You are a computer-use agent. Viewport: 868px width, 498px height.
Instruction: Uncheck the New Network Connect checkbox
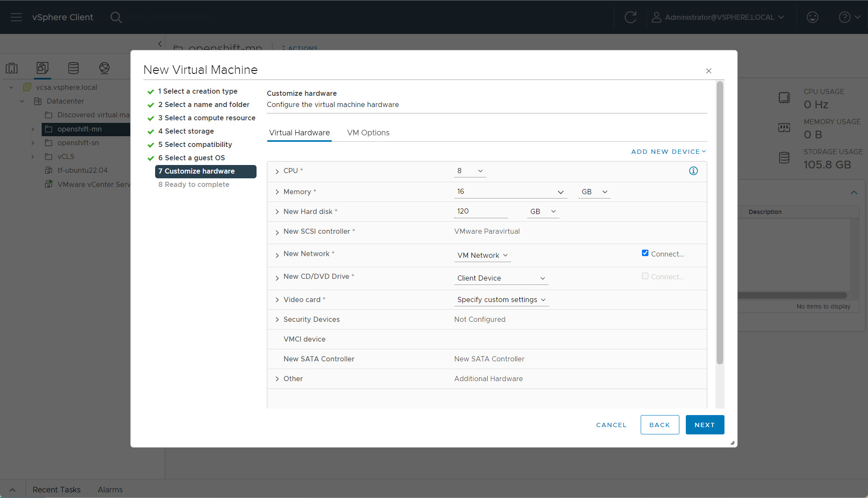click(x=645, y=253)
